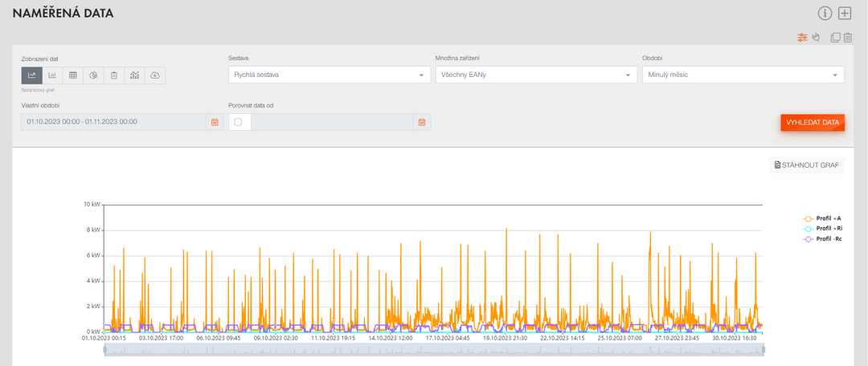Viewport: 868px width, 366px height.
Task: Click the cloud download data icon
Action: click(x=155, y=75)
